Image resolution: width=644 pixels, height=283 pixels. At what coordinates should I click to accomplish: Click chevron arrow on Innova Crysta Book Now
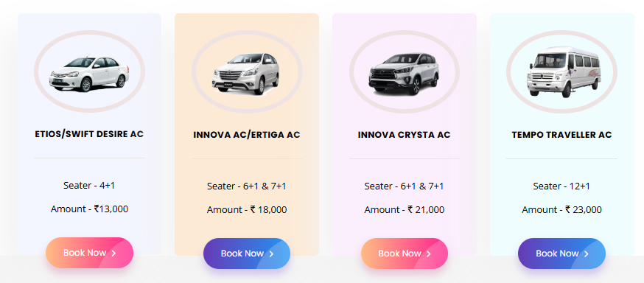[x=429, y=254]
